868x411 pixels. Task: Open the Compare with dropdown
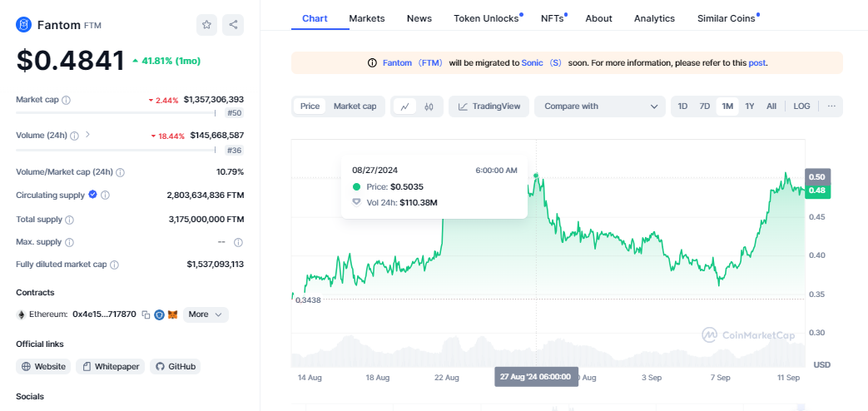point(599,106)
